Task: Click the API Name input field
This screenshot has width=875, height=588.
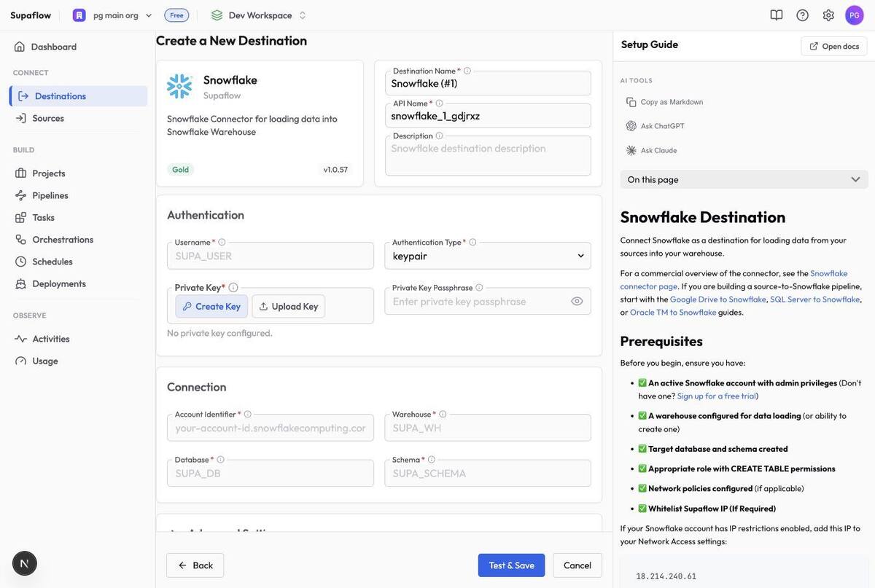Action: pos(488,116)
